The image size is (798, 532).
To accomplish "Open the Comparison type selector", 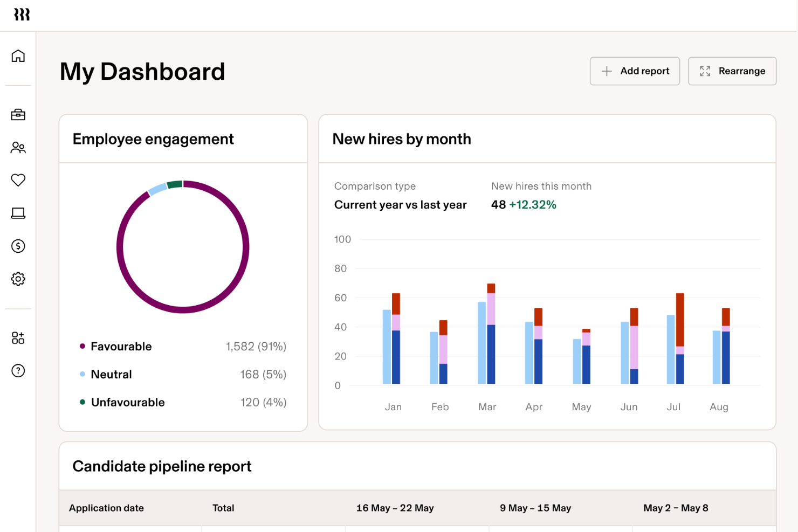I will point(400,205).
